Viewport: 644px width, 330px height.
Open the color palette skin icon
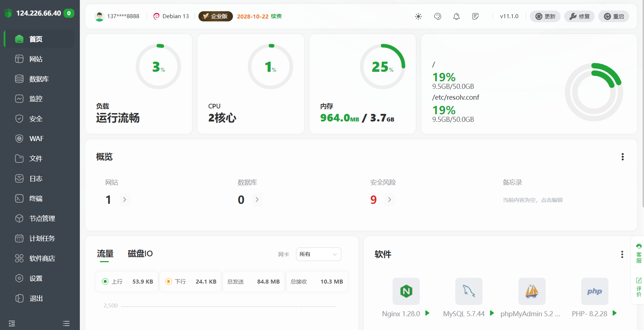(438, 16)
